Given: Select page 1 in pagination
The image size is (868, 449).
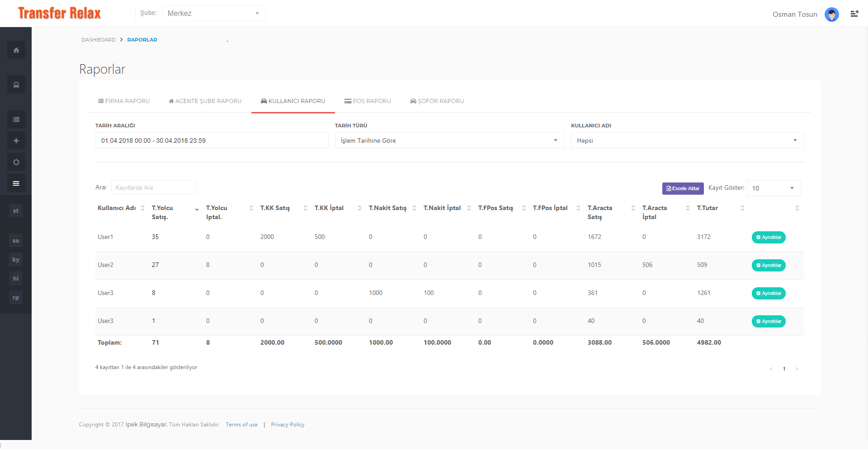Looking at the screenshot, I should [x=784, y=369].
